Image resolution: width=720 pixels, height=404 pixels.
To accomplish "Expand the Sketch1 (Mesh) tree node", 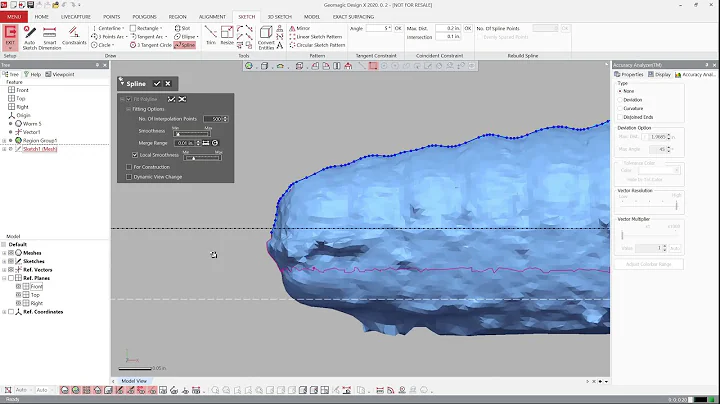I will (4, 149).
